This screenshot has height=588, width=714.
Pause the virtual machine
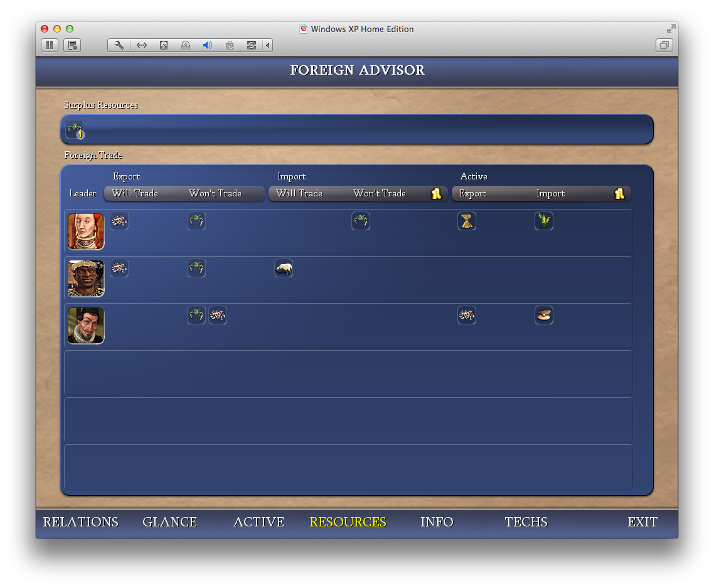(x=50, y=45)
